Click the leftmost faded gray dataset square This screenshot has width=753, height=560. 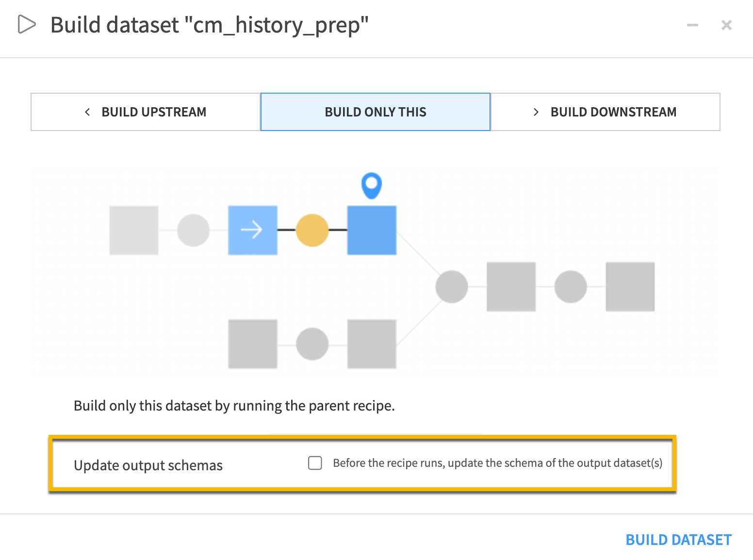(x=134, y=230)
